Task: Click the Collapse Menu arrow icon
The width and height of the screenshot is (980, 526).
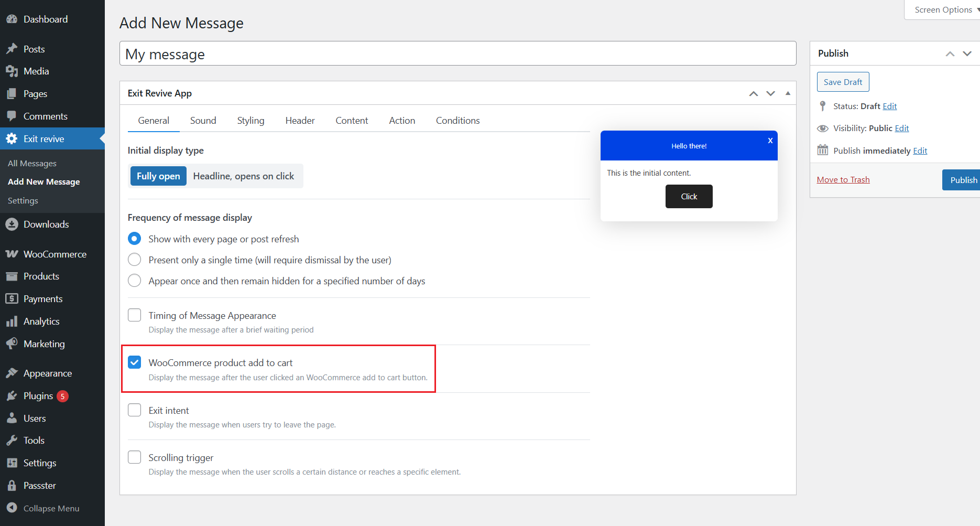Action: (x=12, y=508)
